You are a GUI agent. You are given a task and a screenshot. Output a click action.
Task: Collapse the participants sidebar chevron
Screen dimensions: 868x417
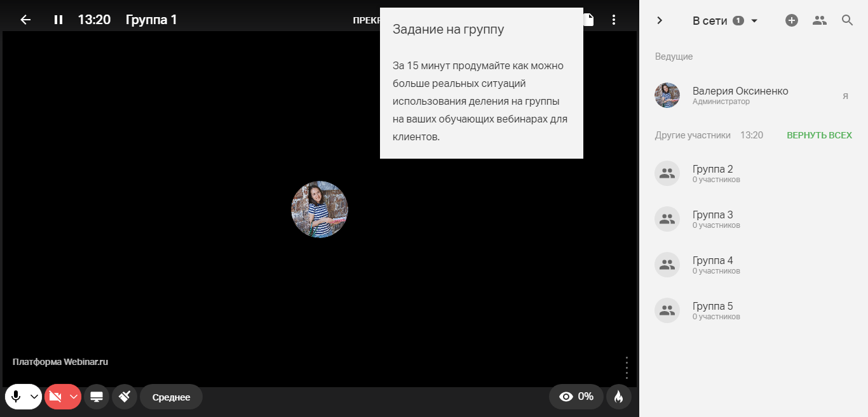tap(660, 20)
